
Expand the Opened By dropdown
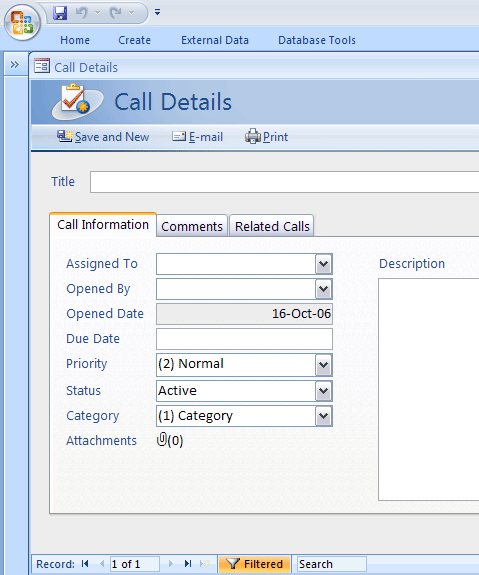323,289
